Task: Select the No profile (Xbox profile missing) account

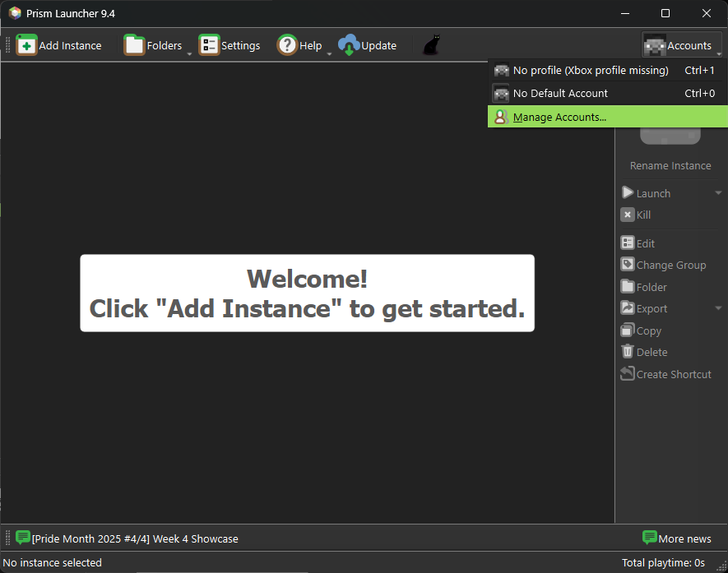Action: [x=590, y=70]
